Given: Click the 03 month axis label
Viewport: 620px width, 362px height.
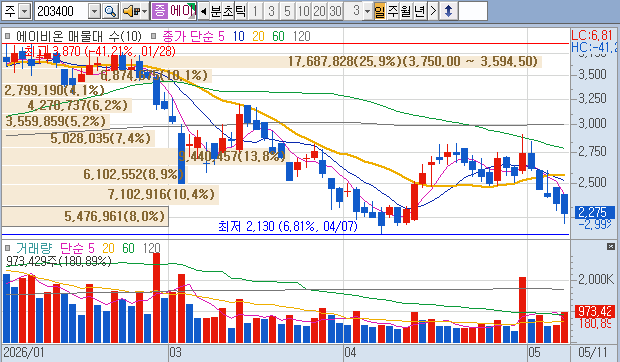Looking at the screenshot, I should 175,352.
